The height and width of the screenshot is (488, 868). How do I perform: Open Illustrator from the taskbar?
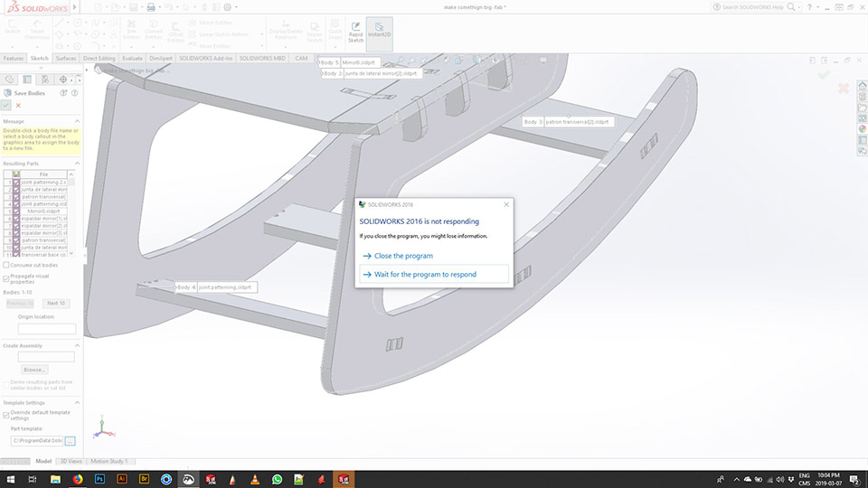122,479
